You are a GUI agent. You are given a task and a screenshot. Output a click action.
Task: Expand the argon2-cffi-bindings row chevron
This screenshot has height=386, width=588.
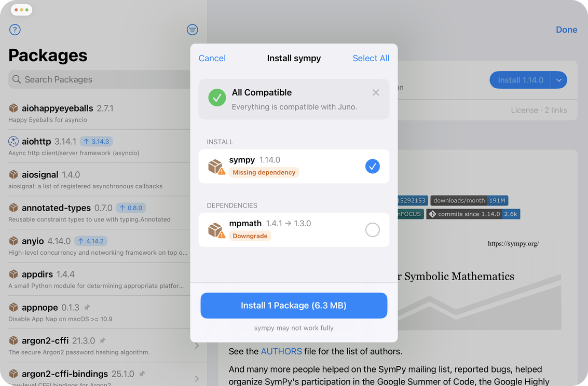(x=197, y=379)
